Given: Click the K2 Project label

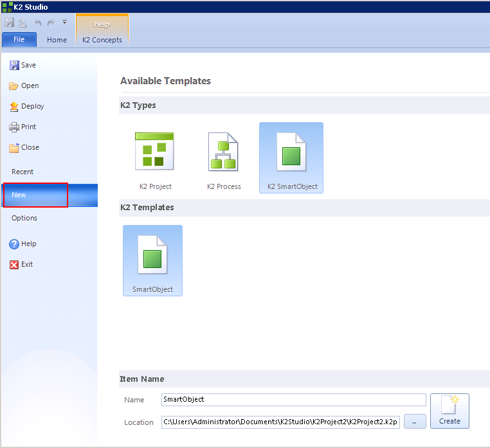Looking at the screenshot, I should tap(156, 186).
